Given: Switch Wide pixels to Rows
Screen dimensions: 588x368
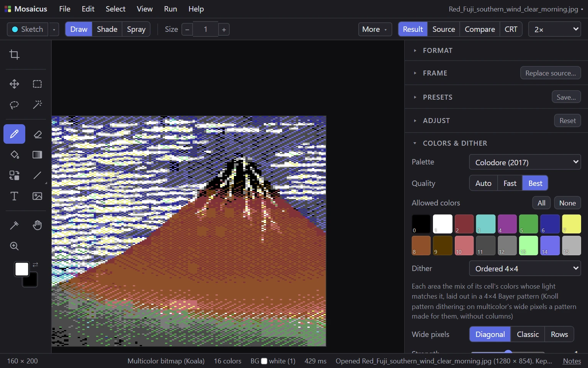Looking at the screenshot, I should point(559,334).
